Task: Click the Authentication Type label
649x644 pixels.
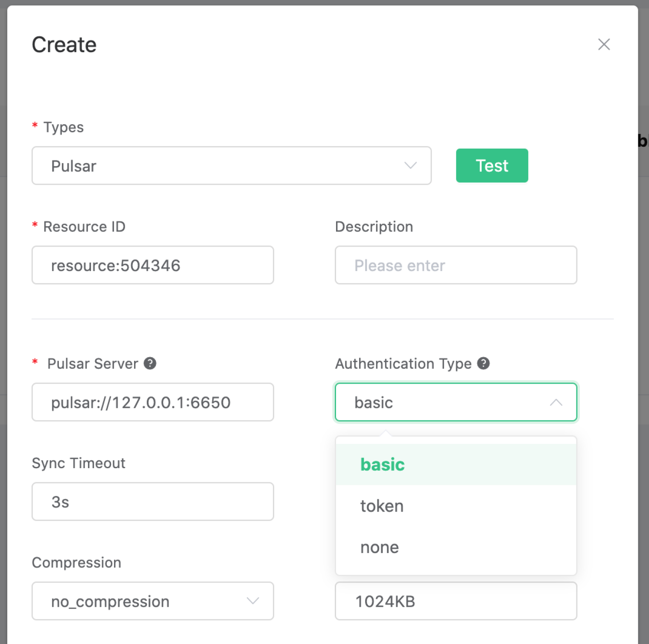Action: (403, 364)
